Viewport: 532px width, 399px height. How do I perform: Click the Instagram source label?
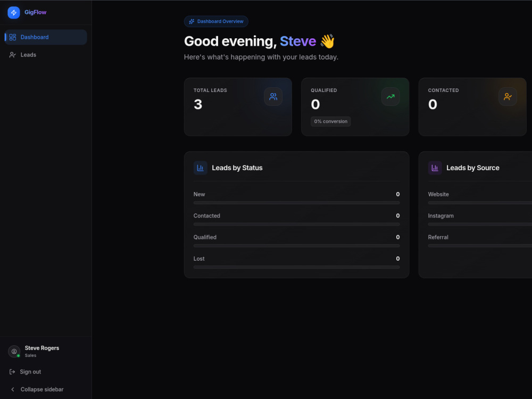pyautogui.click(x=440, y=216)
